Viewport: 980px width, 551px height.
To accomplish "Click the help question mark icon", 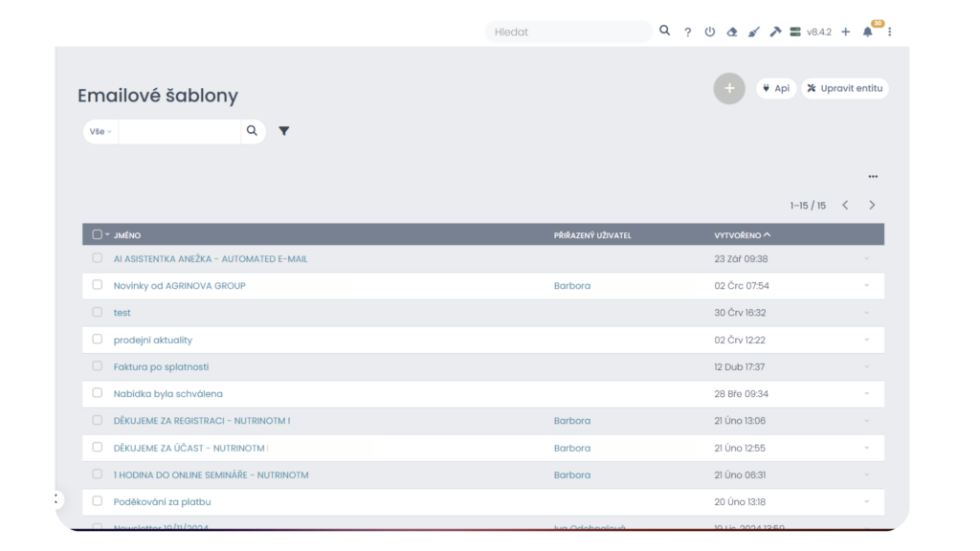I will tap(687, 32).
